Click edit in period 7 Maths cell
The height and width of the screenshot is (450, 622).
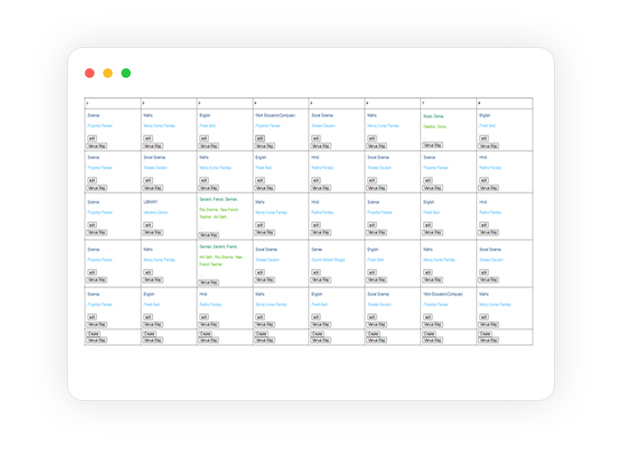click(x=428, y=272)
